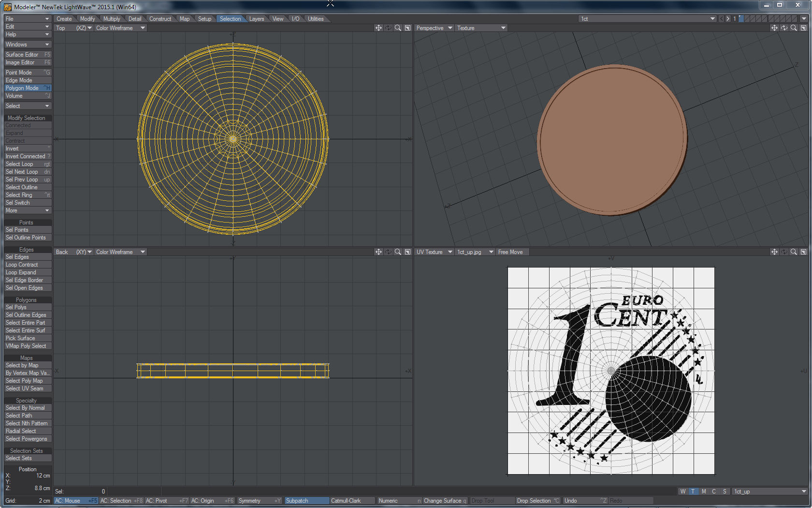Viewport: 812px width, 508px height.
Task: Toggle Volume selection mode
Action: (28, 96)
